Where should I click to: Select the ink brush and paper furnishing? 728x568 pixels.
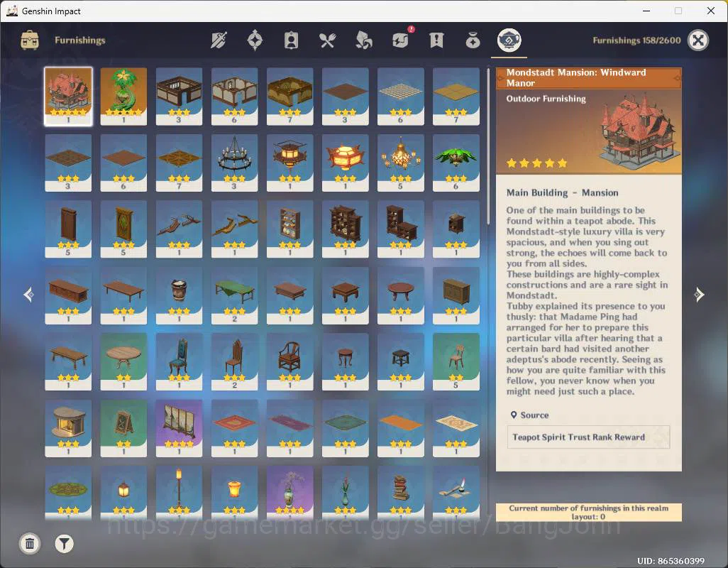(x=456, y=492)
